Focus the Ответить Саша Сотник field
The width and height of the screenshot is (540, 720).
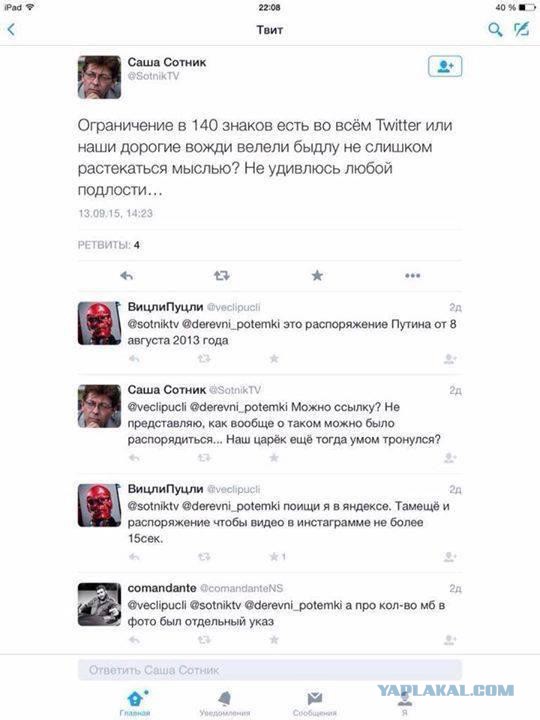(270, 670)
